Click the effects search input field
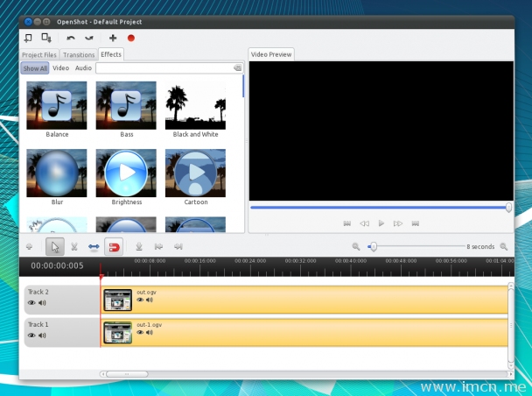Screen dimensions: 532x396 point(164,68)
